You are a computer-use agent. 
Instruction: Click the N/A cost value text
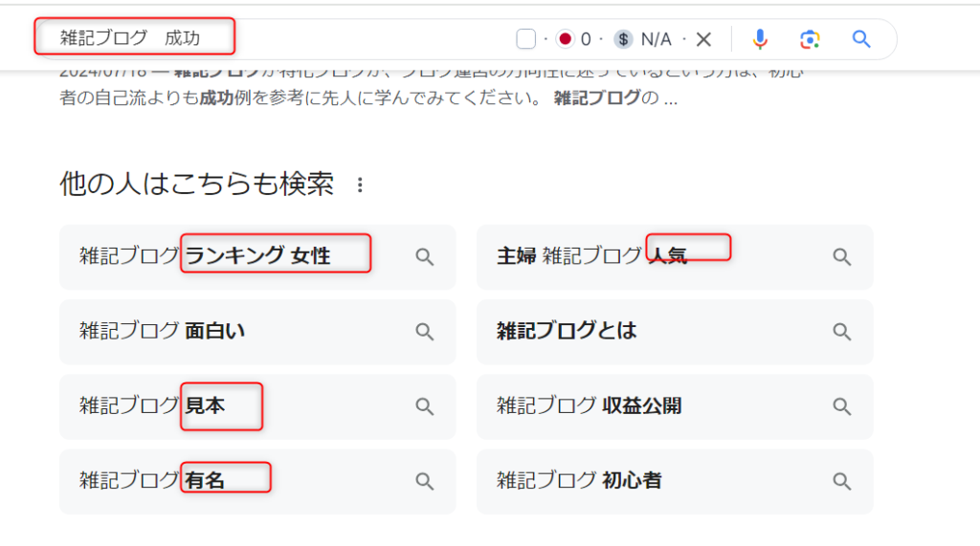656,39
